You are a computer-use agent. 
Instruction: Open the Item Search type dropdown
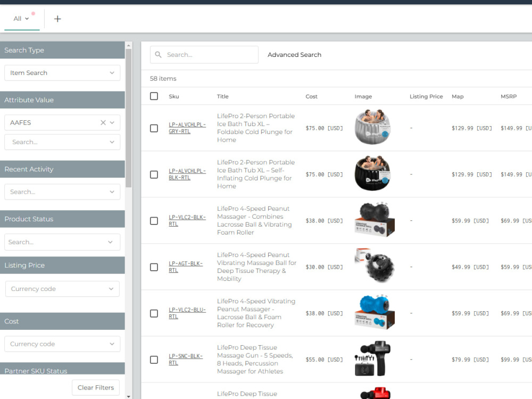pyautogui.click(x=62, y=73)
